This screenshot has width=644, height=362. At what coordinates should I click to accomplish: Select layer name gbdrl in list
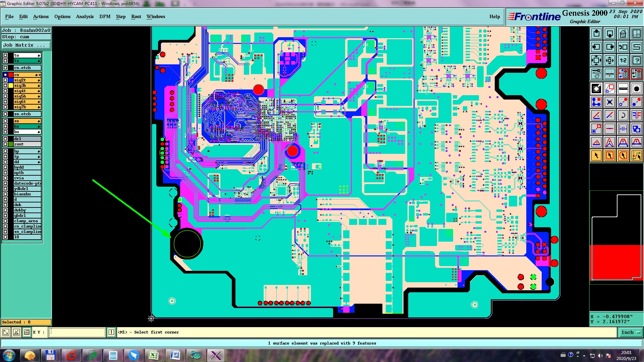pyautogui.click(x=27, y=216)
